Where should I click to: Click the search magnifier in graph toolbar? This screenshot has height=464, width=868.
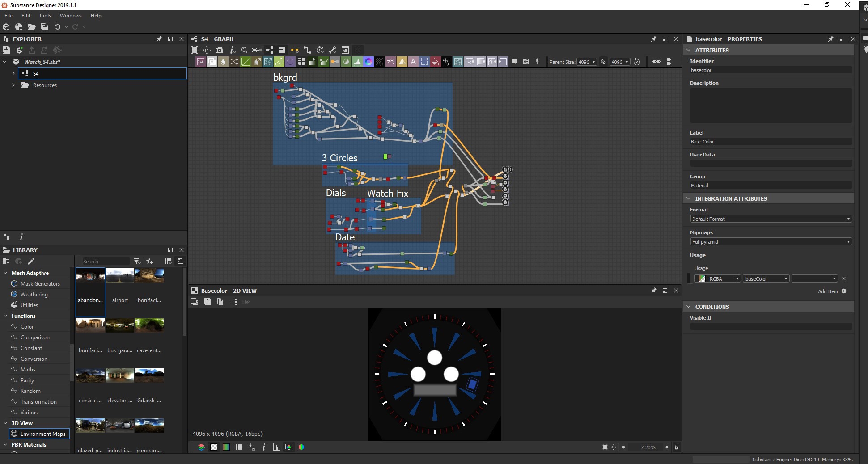(x=244, y=50)
